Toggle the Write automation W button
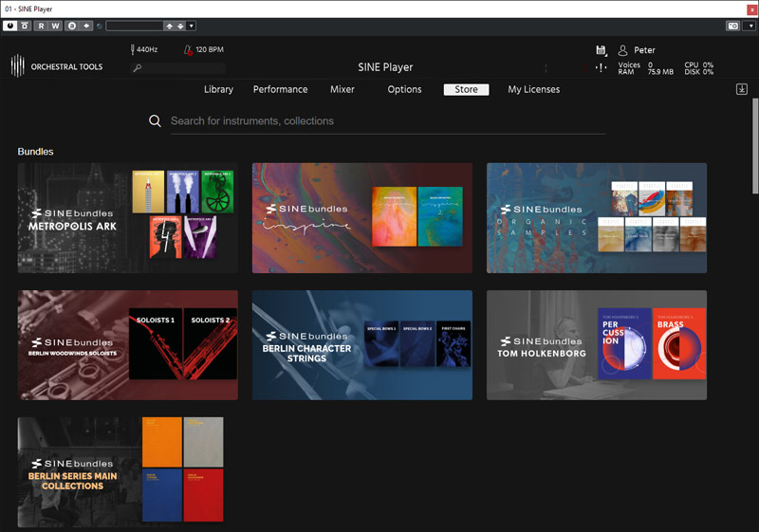759x532 pixels. pyautogui.click(x=55, y=26)
